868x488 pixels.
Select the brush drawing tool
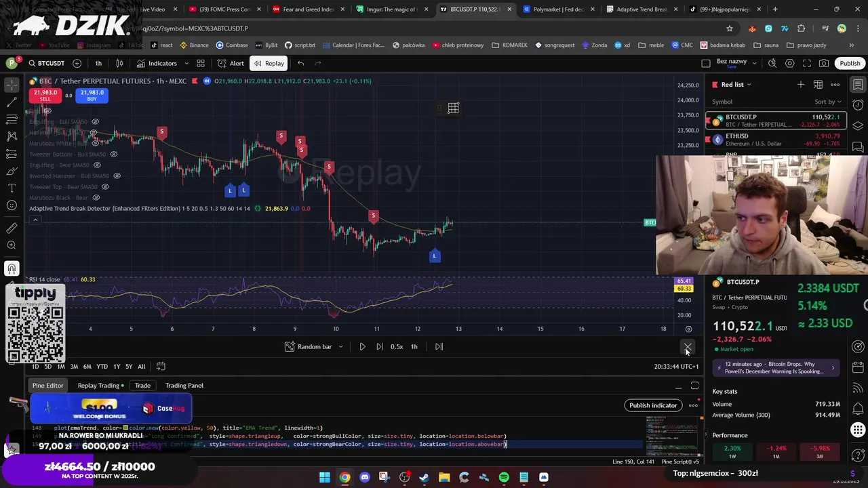coord(12,171)
